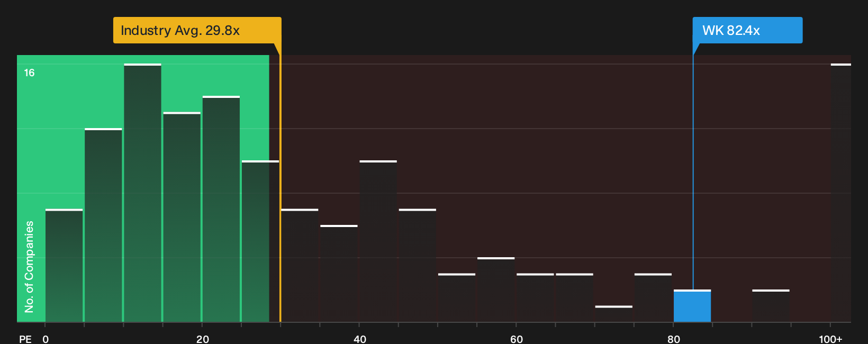
Task: Click the green bar at PE 20-25
Action: tap(221, 209)
